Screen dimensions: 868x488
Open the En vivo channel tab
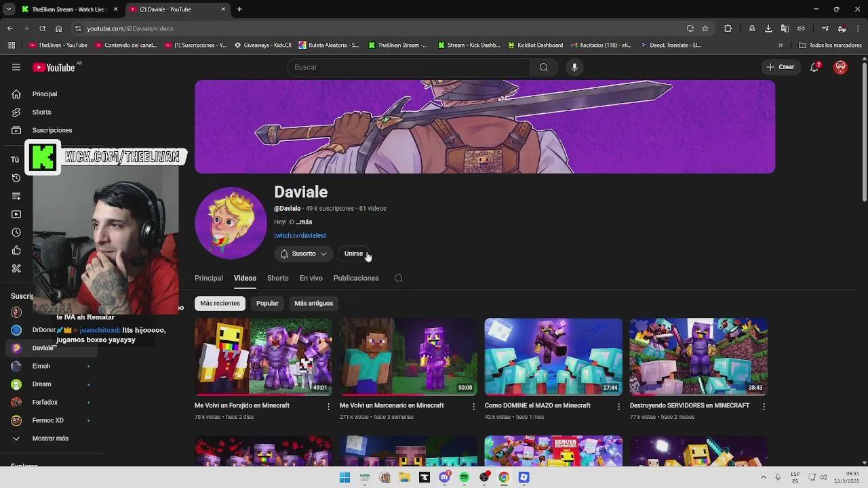(311, 278)
